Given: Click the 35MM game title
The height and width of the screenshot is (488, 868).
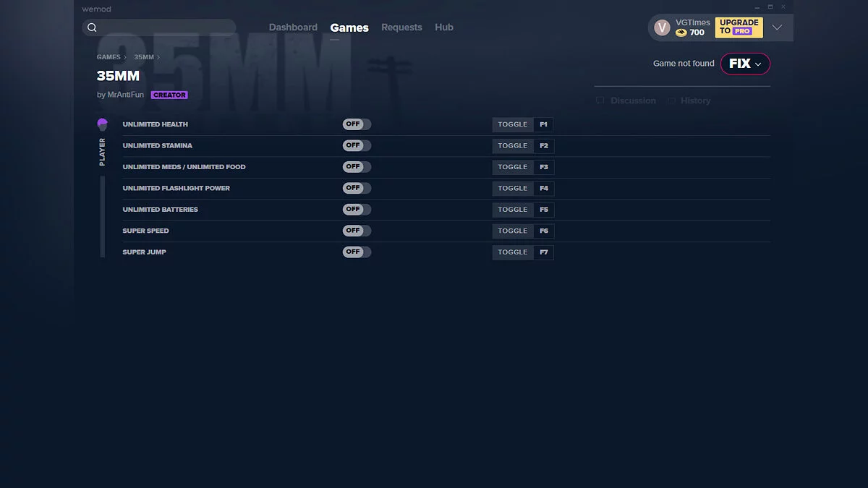Looking at the screenshot, I should pyautogui.click(x=118, y=76).
